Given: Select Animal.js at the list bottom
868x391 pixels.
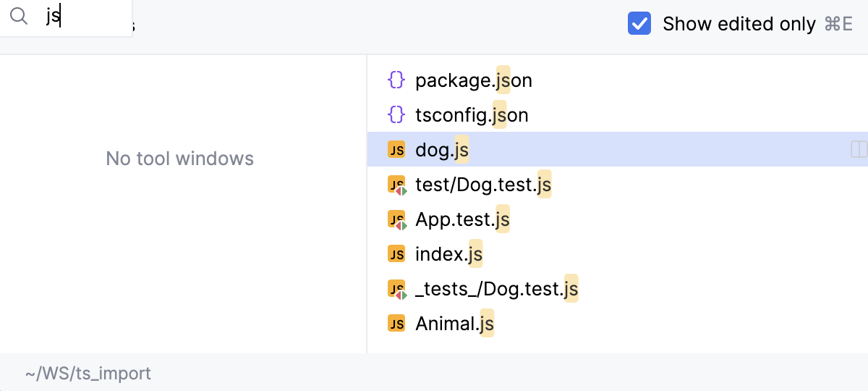Looking at the screenshot, I should tap(454, 323).
